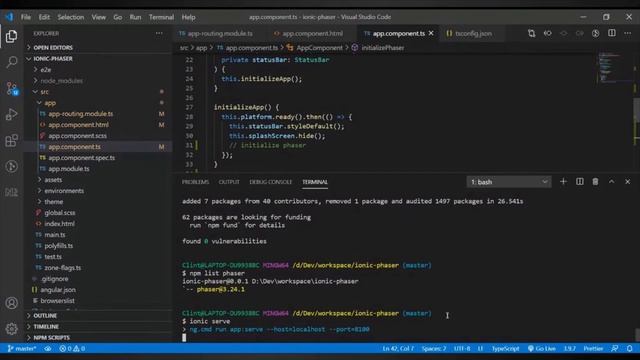Expand the environments folder
Image resolution: width=640 pixels, height=360 pixels.
64,191
